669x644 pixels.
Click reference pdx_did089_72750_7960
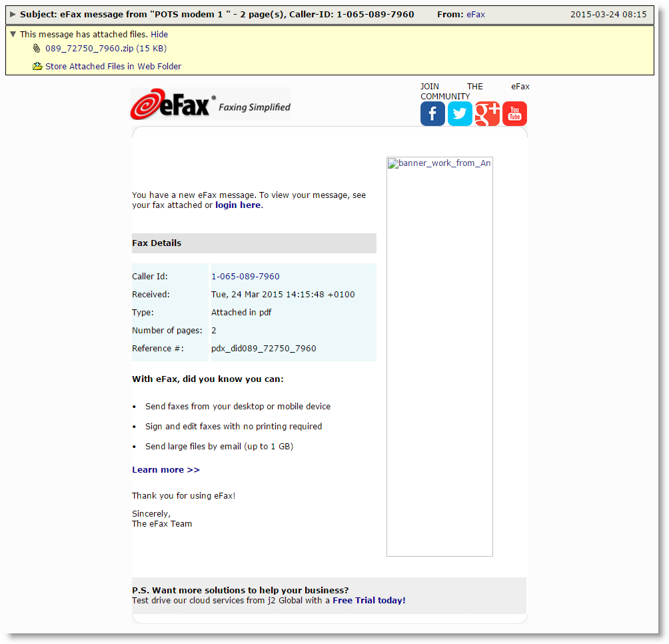point(264,348)
